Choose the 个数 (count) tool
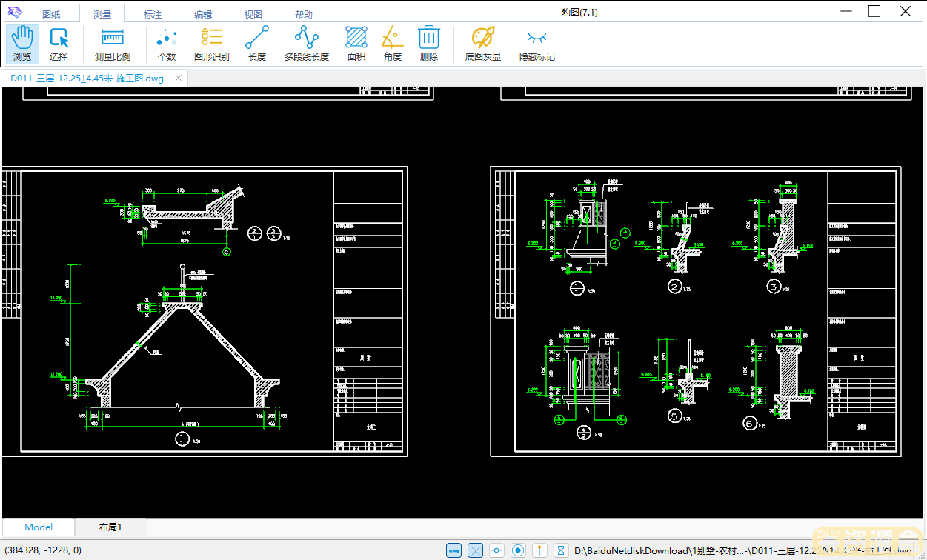927x560 pixels. [x=167, y=44]
